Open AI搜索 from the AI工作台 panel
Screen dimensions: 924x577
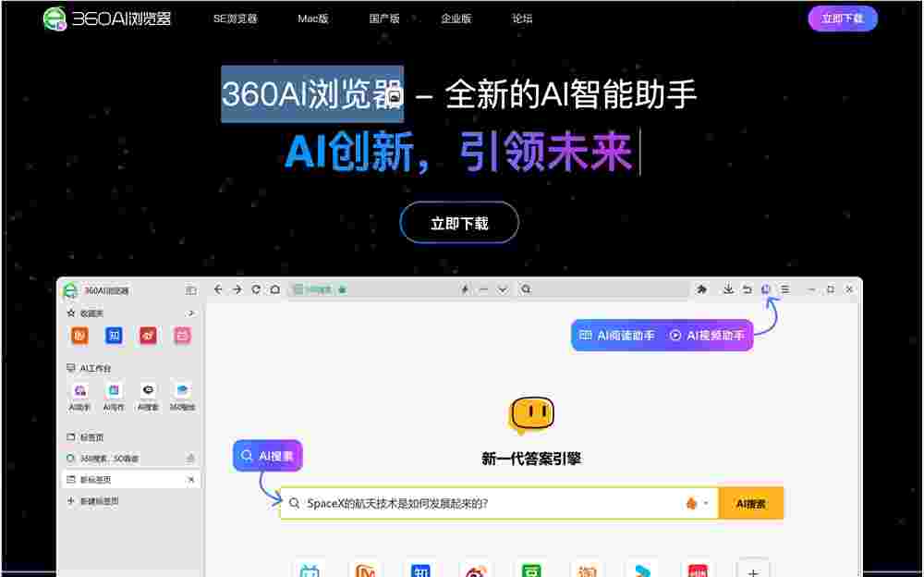point(146,392)
